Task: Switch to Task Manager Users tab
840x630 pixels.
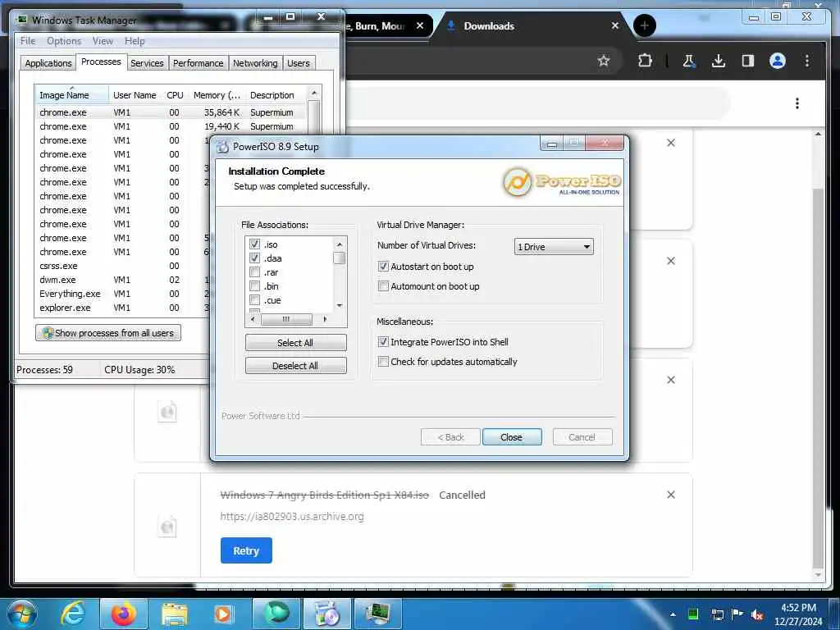Action: (x=299, y=63)
